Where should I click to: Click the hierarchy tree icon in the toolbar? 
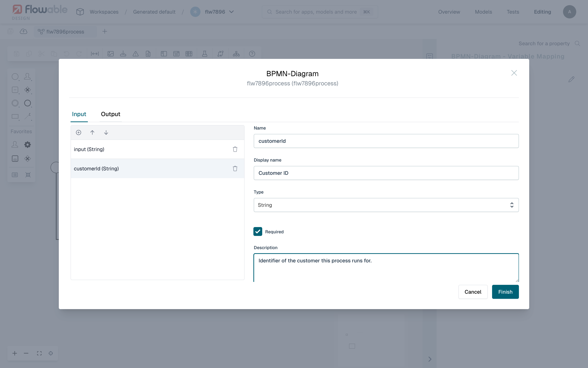tap(236, 54)
